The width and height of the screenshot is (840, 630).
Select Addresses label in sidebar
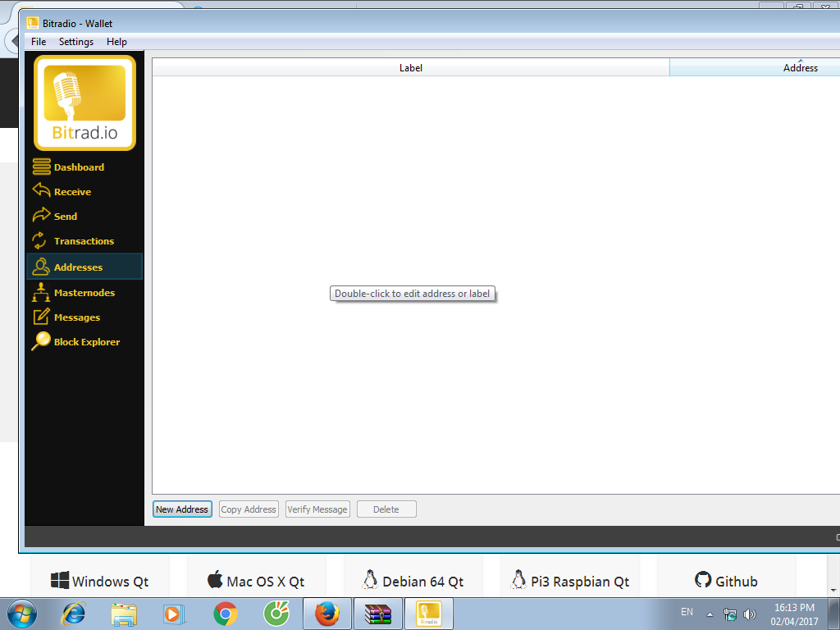click(x=78, y=267)
